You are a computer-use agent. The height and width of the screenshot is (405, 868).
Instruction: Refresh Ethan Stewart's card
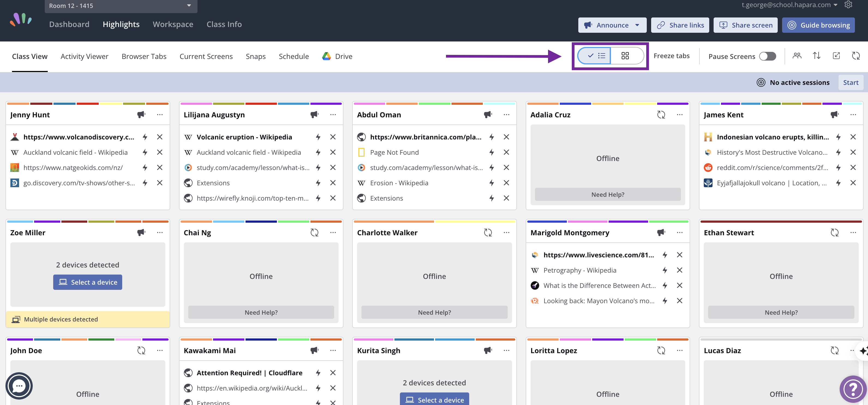point(835,233)
